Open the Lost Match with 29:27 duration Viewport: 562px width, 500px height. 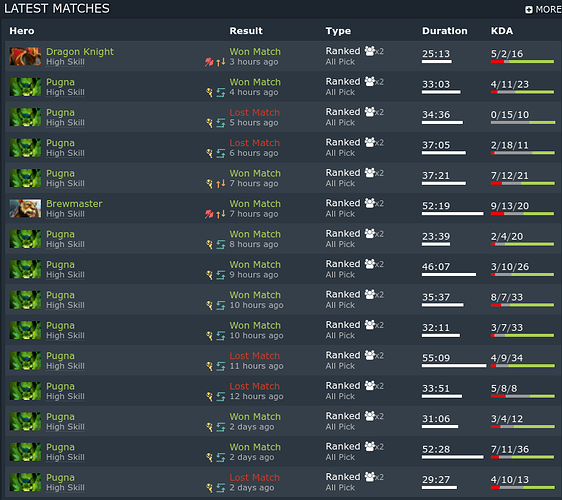coord(254,477)
